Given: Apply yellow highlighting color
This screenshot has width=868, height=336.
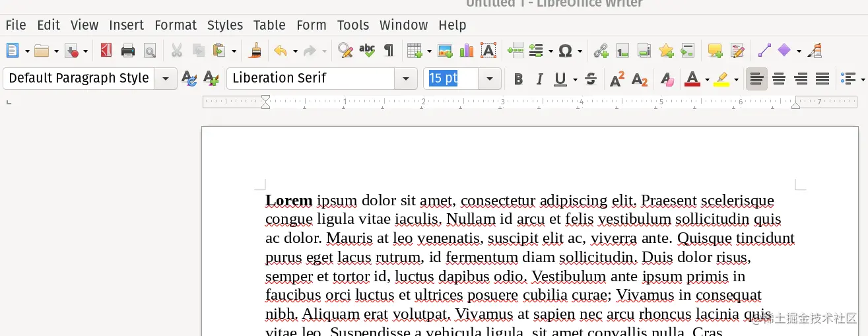Looking at the screenshot, I should pos(721,79).
